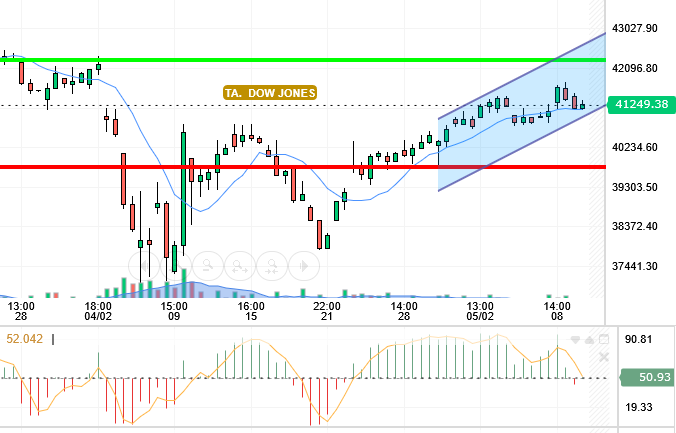The image size is (676, 433).
Task: Move the indicator pane up
Action: [x=589, y=340]
